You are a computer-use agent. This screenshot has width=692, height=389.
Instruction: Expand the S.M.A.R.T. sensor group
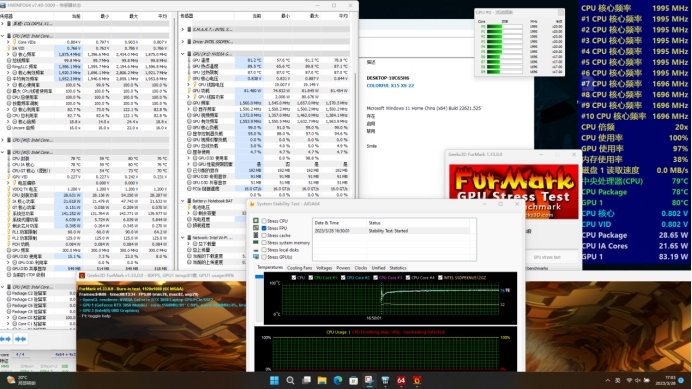pyautogui.click(x=183, y=29)
